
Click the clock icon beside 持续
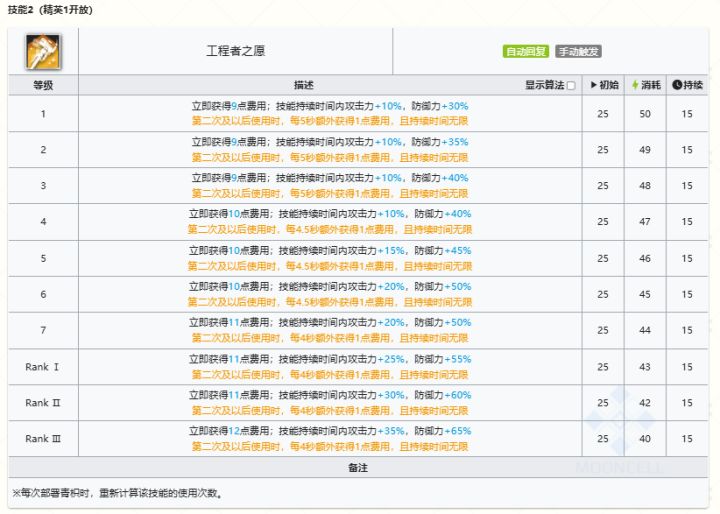(677, 85)
